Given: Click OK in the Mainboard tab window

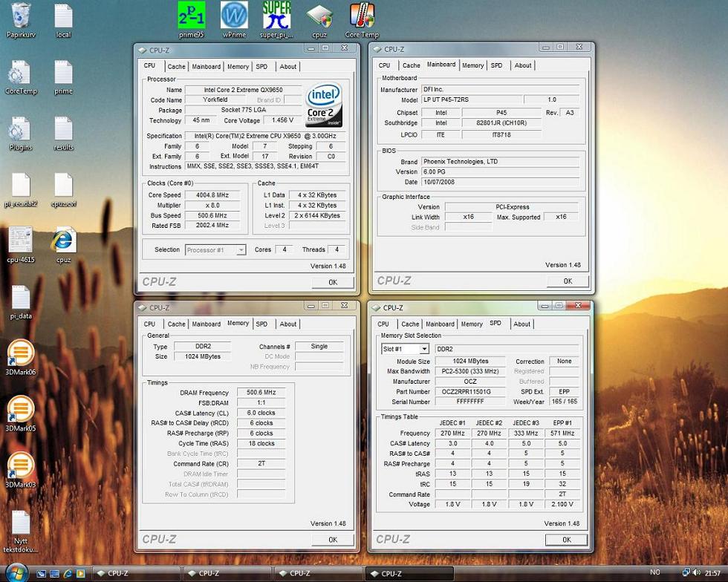Looking at the screenshot, I should point(568,281).
